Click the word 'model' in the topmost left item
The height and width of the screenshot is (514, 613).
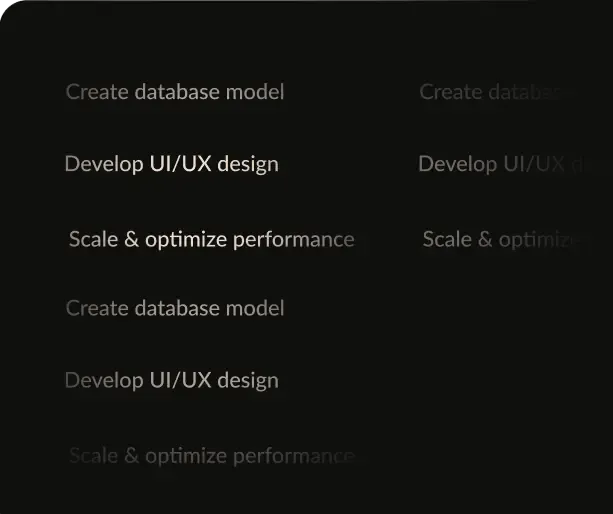coord(253,92)
